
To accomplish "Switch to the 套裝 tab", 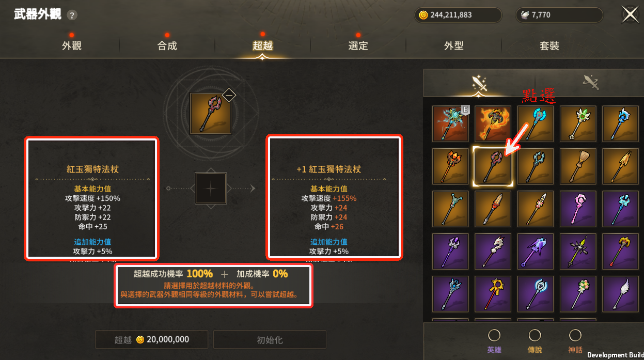I will click(549, 45).
